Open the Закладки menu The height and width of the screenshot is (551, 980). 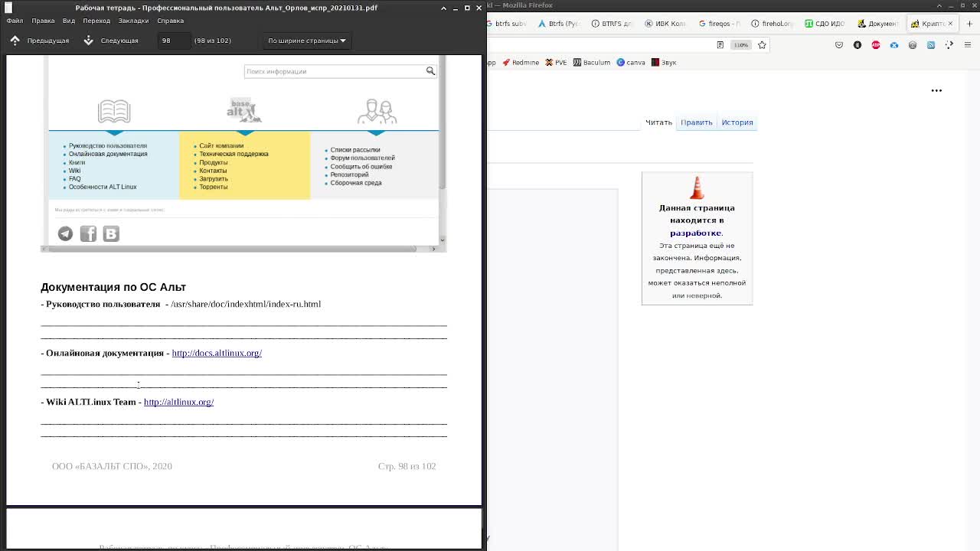[133, 21]
